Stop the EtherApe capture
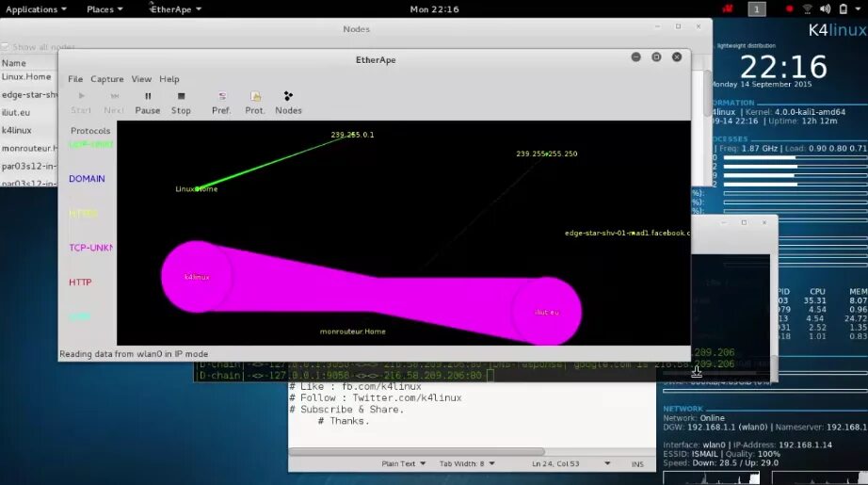This screenshot has height=485, width=868. pyautogui.click(x=181, y=103)
